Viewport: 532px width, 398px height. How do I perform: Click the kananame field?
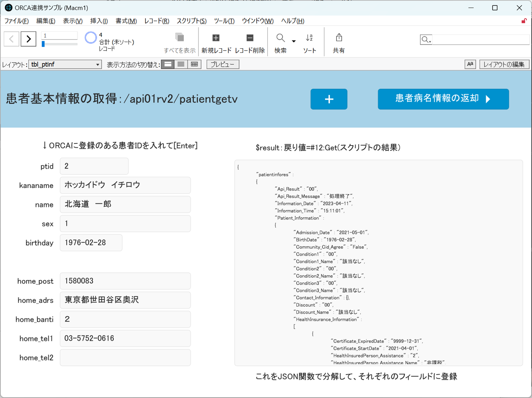tap(125, 185)
